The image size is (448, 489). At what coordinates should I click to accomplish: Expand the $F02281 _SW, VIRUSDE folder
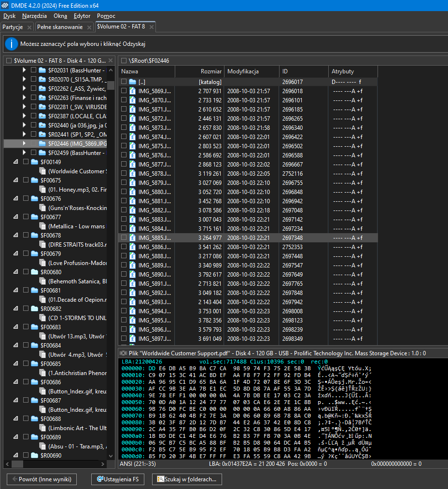(x=24, y=107)
